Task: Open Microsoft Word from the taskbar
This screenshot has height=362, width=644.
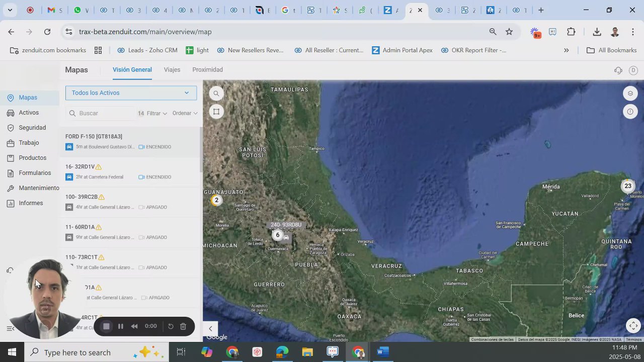Action: [x=383, y=352]
